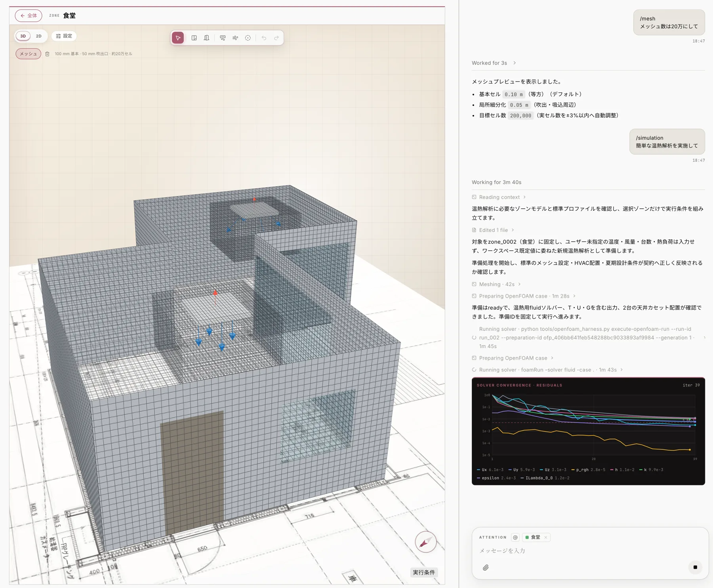
Task: Select the dashed circle target tool
Action: 248,38
